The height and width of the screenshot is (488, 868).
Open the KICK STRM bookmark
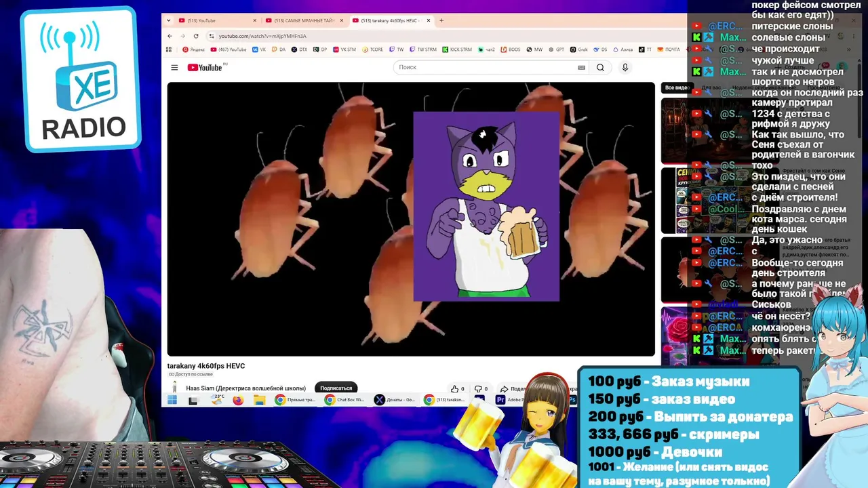(457, 49)
